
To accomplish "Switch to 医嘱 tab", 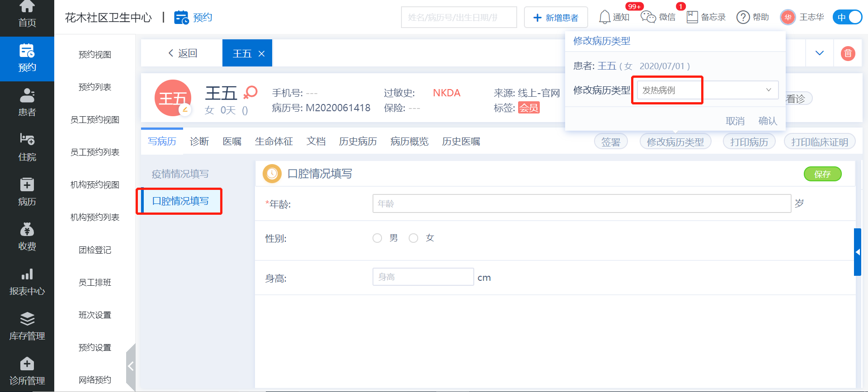I will click(232, 142).
